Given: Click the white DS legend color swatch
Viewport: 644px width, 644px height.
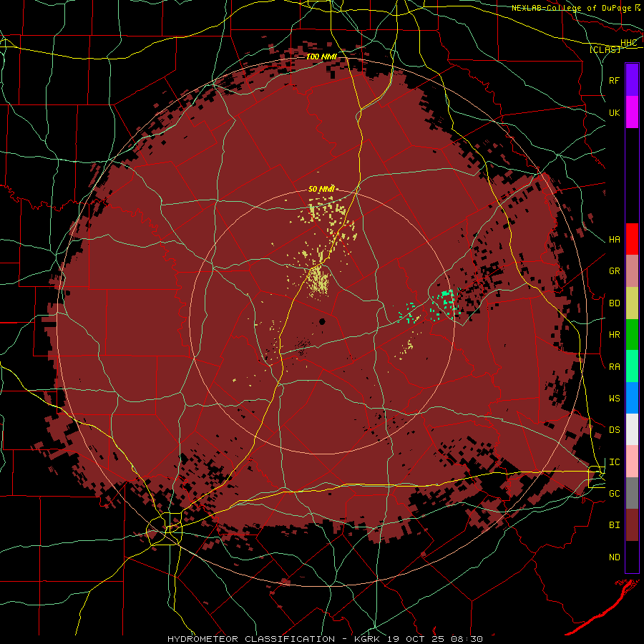Looking at the screenshot, I should [632, 429].
